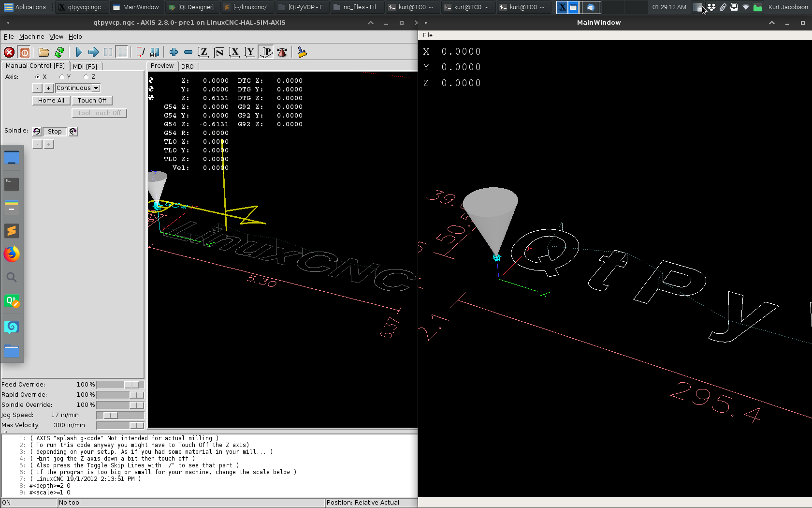812x508 pixels.
Task: Adjust the Rapid Override slider
Action: [120, 395]
